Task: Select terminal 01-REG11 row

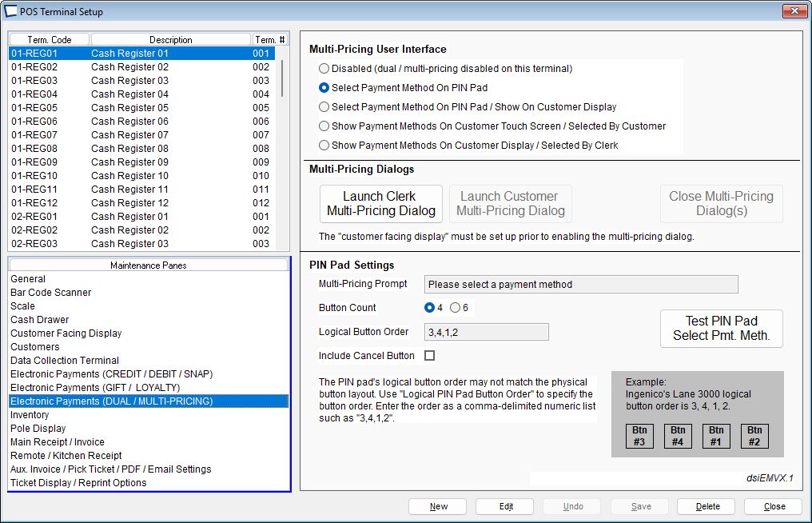Action: pos(141,190)
